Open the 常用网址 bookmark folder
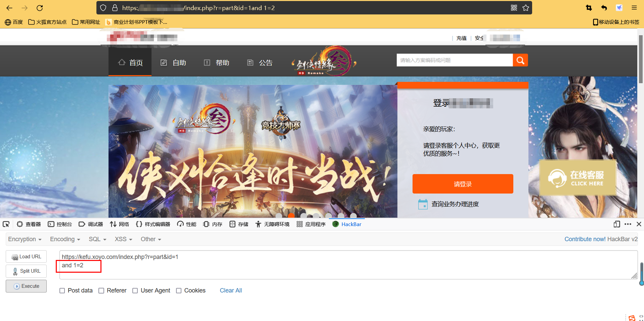The height and width of the screenshot is (321, 644). (x=86, y=22)
